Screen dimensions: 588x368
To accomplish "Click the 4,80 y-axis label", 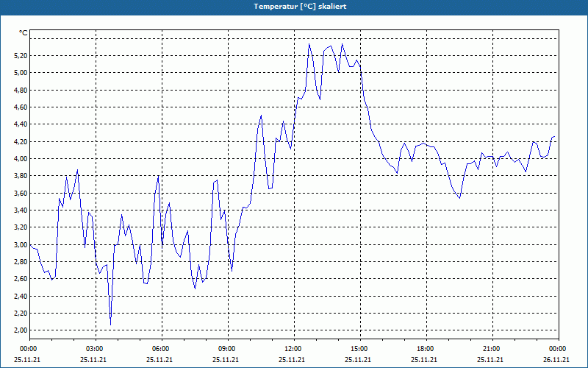I will (x=21, y=90).
